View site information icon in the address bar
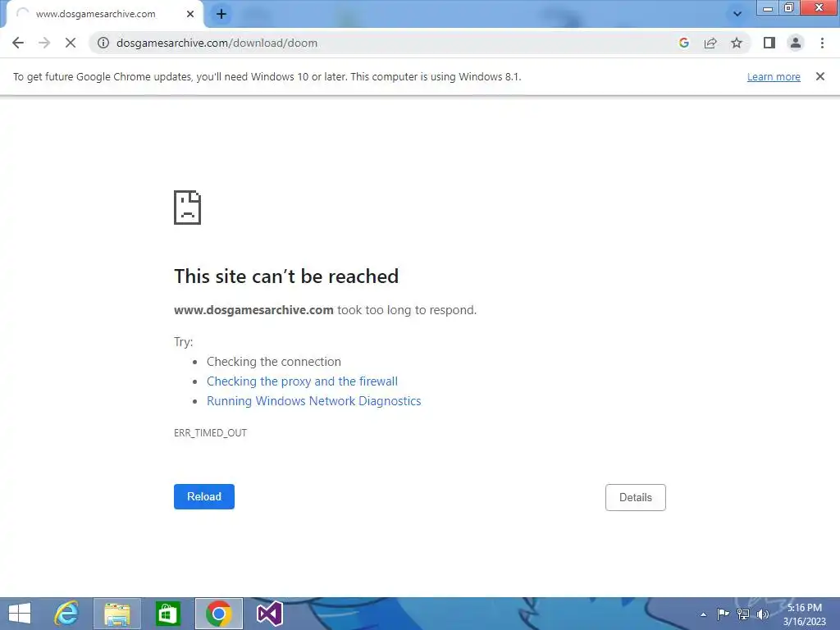 tap(103, 43)
